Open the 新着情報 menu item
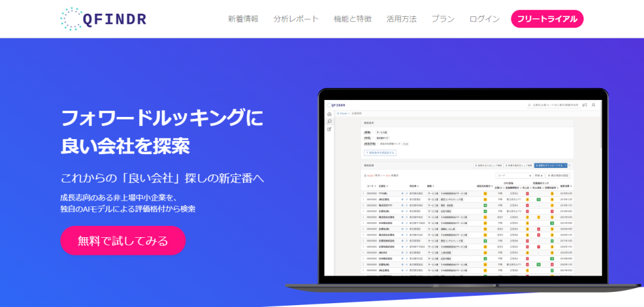Image resolution: width=644 pixels, height=307 pixels. pyautogui.click(x=243, y=19)
